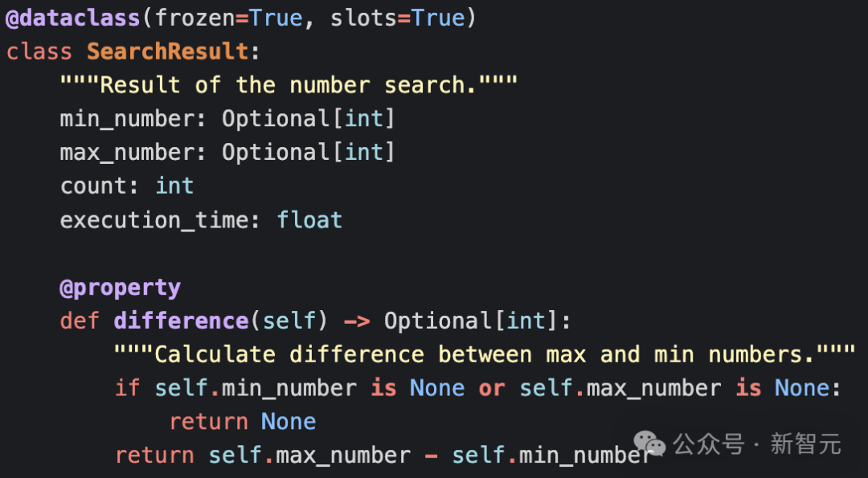The width and height of the screenshot is (868, 478).
Task: Click the "or" operator in the if condition
Action: point(492,388)
